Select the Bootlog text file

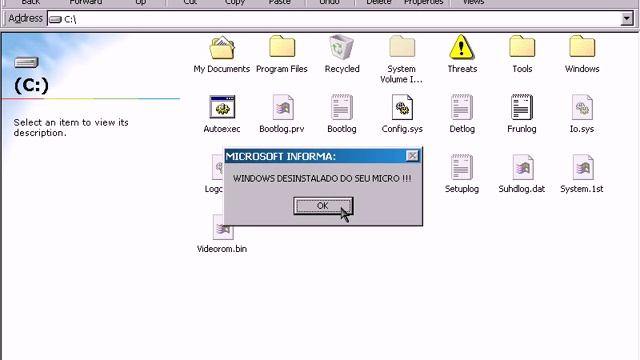342,107
